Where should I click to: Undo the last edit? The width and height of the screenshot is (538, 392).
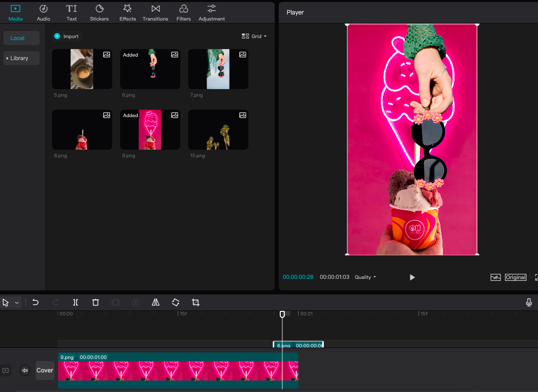tap(35, 302)
